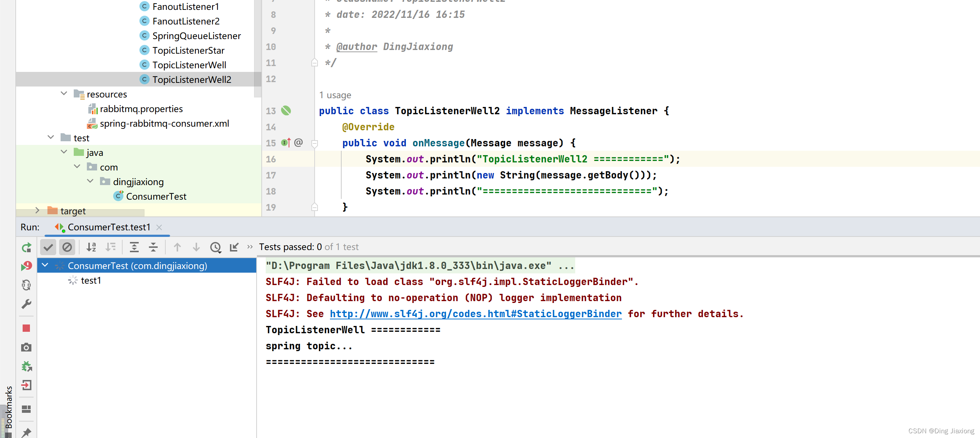Fold the comment block end at line 11
The width and height of the screenshot is (980, 438).
pyautogui.click(x=315, y=63)
